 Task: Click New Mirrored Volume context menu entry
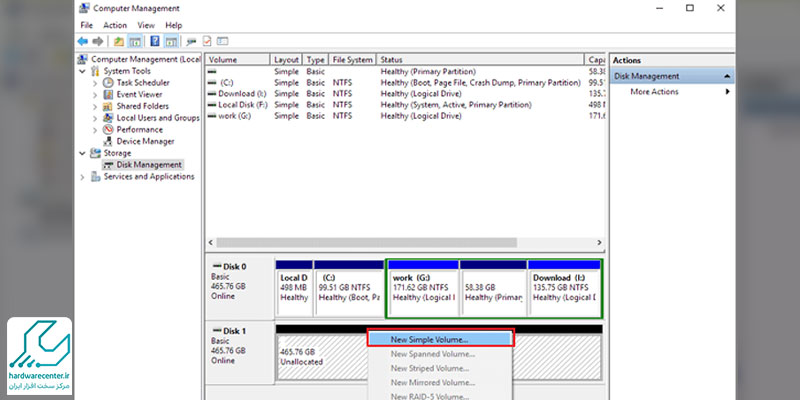440,382
